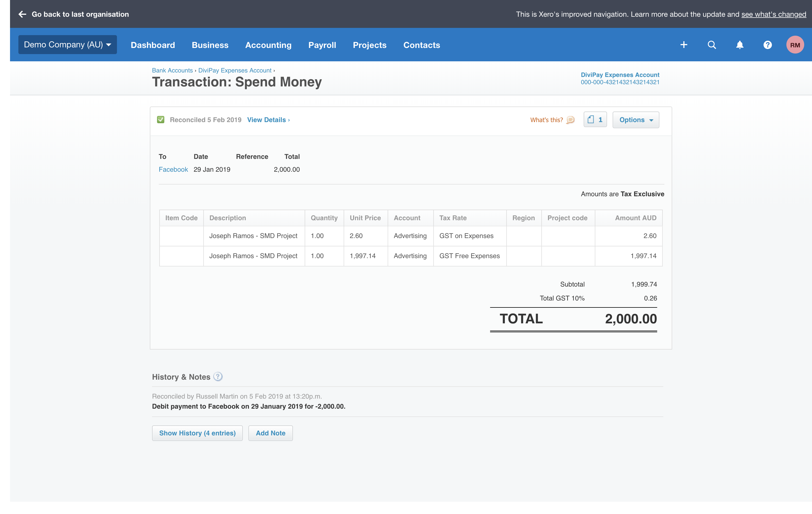This screenshot has width=812, height=514.
Task: Click the green Reconciled checkmark
Action: [x=161, y=120]
